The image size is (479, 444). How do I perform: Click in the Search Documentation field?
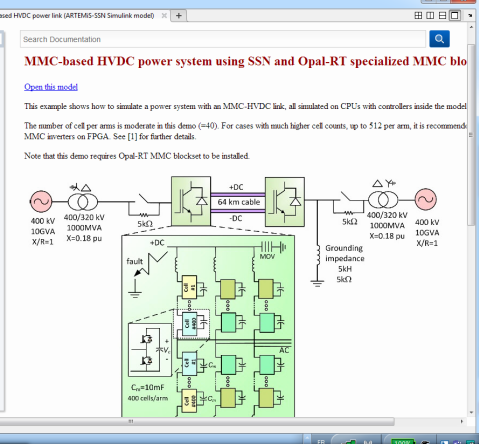[223, 39]
